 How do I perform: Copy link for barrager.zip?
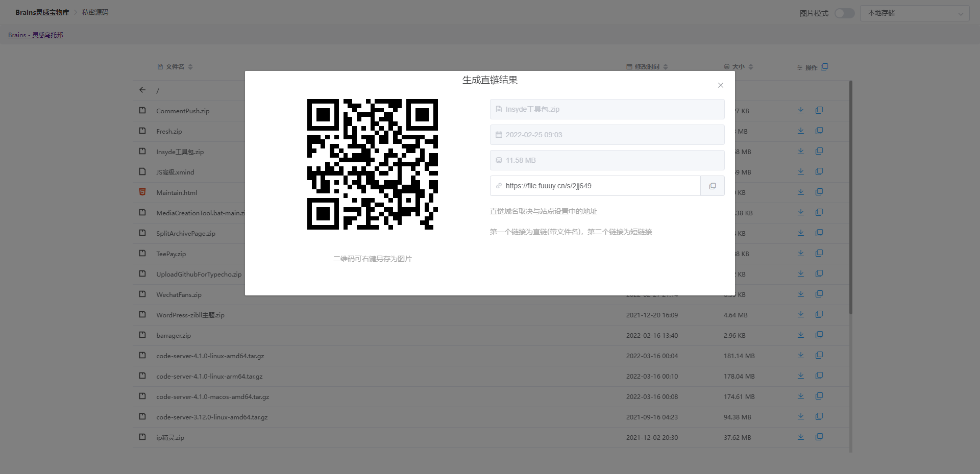[819, 335]
